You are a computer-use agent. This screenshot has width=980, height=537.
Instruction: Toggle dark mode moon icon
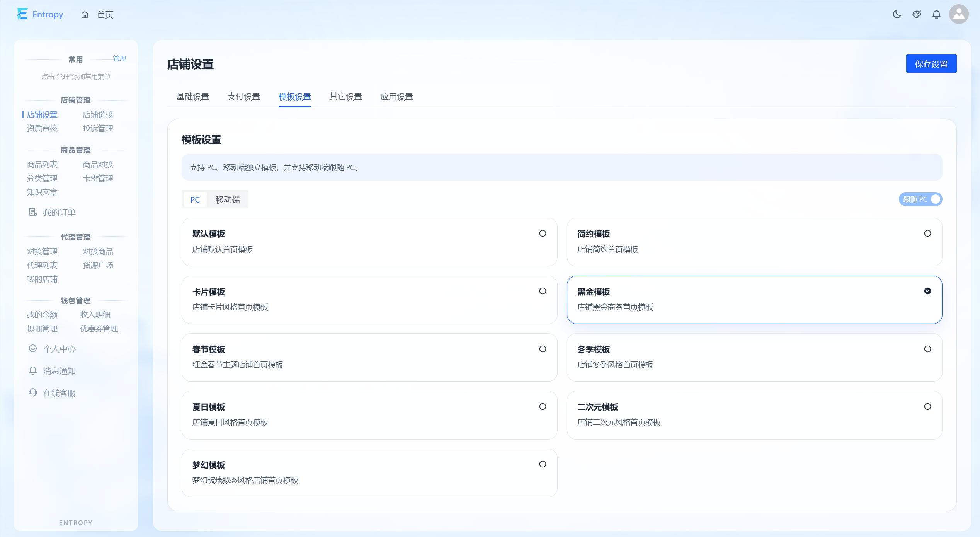[897, 15]
